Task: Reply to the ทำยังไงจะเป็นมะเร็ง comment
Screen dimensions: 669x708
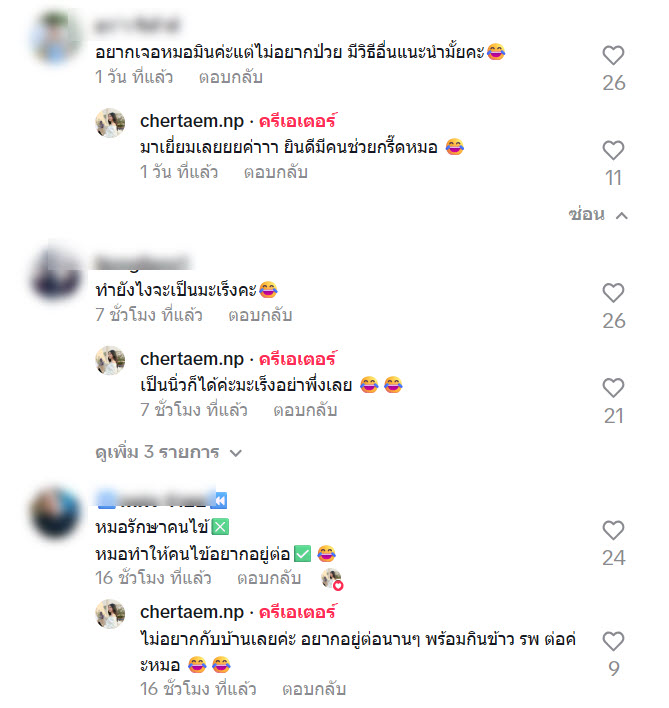Action: pyautogui.click(x=260, y=315)
